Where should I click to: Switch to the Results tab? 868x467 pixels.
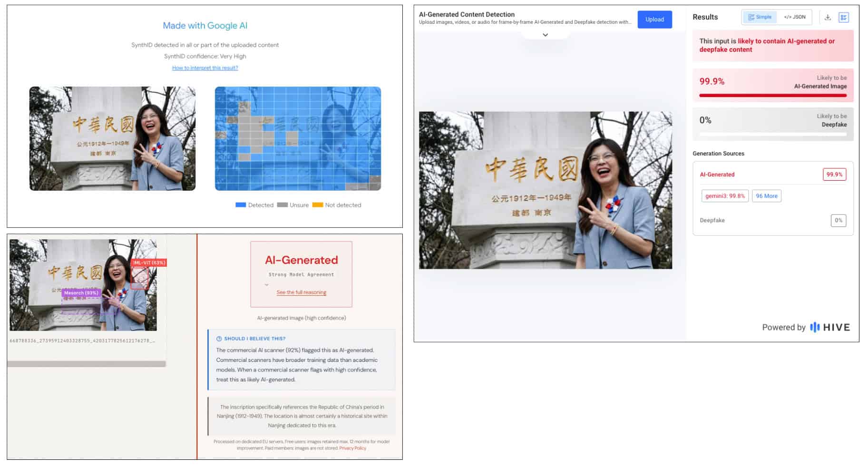point(704,17)
